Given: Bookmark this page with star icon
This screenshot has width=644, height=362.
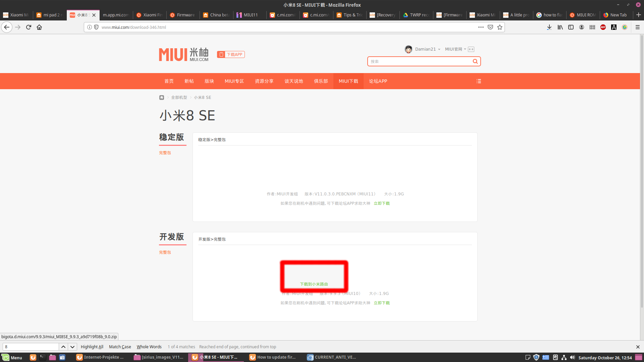Looking at the screenshot, I should click(500, 27).
